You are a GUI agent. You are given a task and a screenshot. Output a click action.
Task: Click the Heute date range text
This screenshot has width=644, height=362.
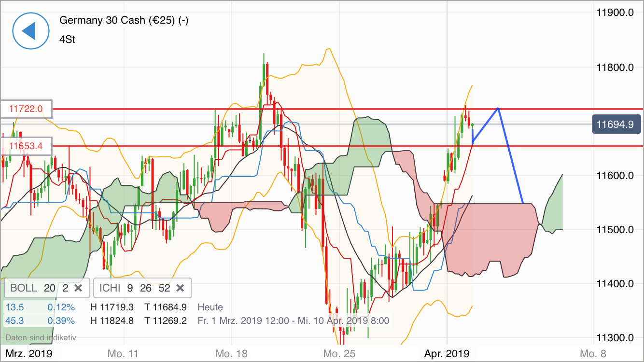(x=210, y=307)
